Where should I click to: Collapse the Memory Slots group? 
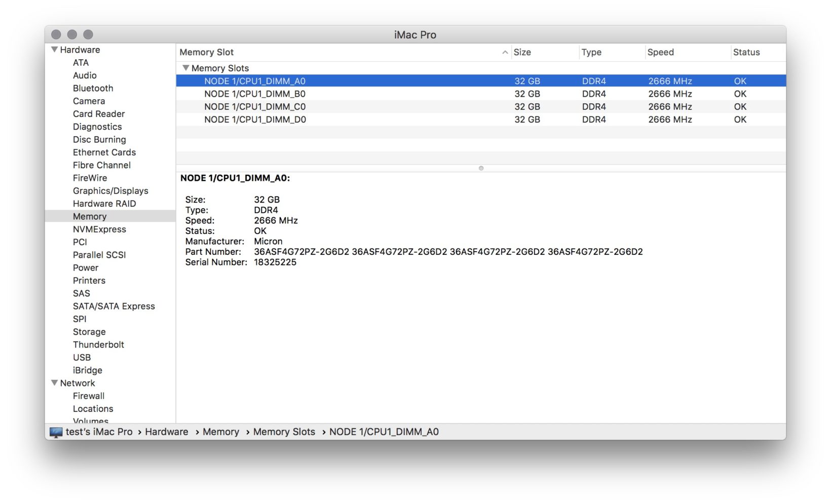185,68
